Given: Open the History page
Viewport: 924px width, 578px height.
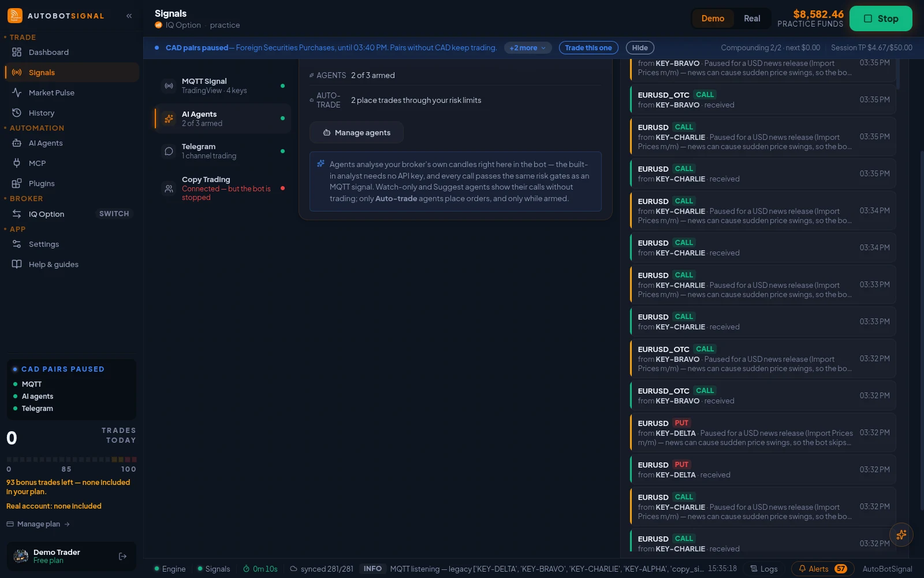Looking at the screenshot, I should click(72, 113).
